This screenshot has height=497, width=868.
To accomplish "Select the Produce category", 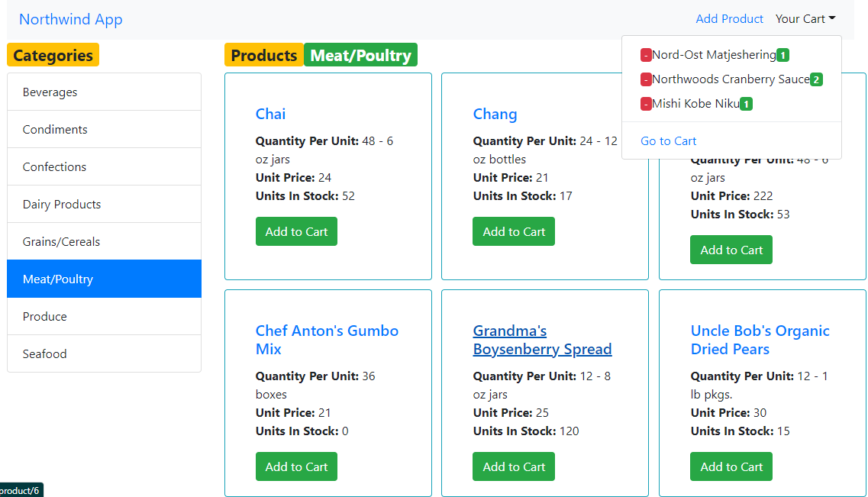I will tap(104, 316).
